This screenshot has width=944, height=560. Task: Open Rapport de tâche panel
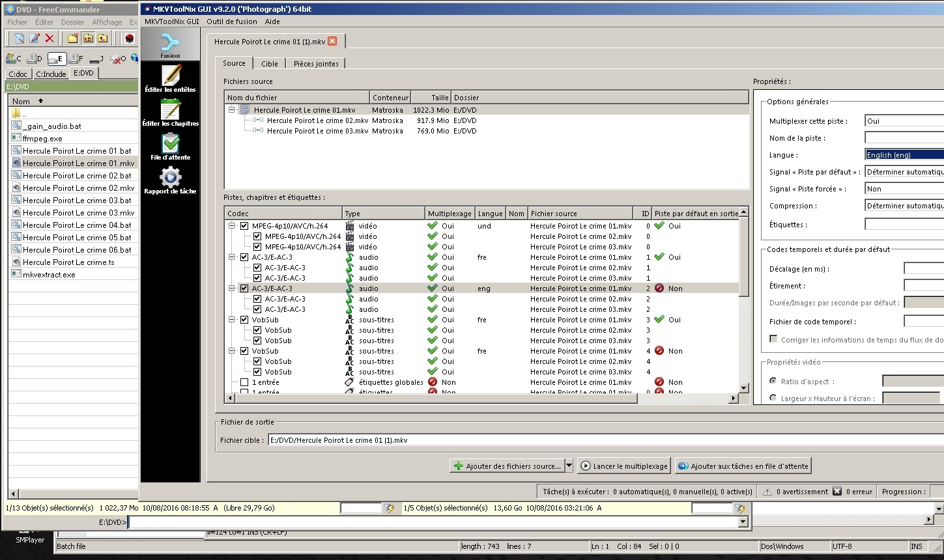click(x=170, y=180)
